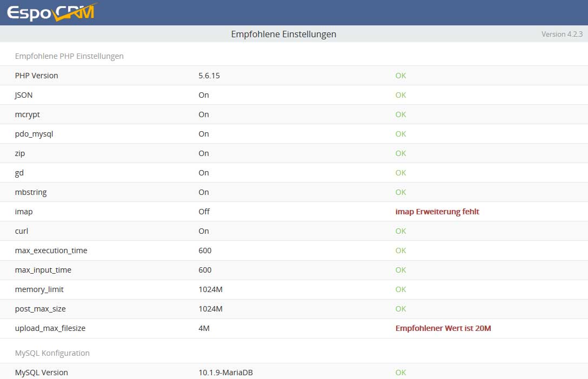Select the 'Off' value in the imap row
588x379 pixels.
point(204,212)
